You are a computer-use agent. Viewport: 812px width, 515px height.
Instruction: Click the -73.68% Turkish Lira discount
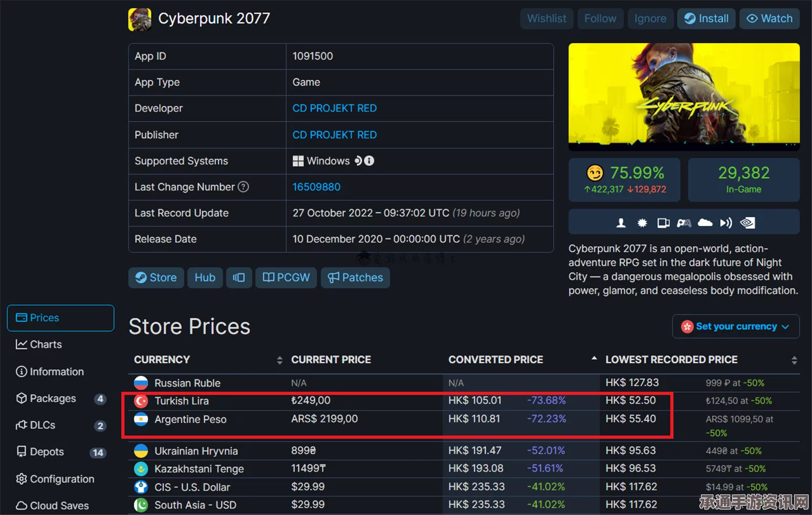click(x=546, y=400)
